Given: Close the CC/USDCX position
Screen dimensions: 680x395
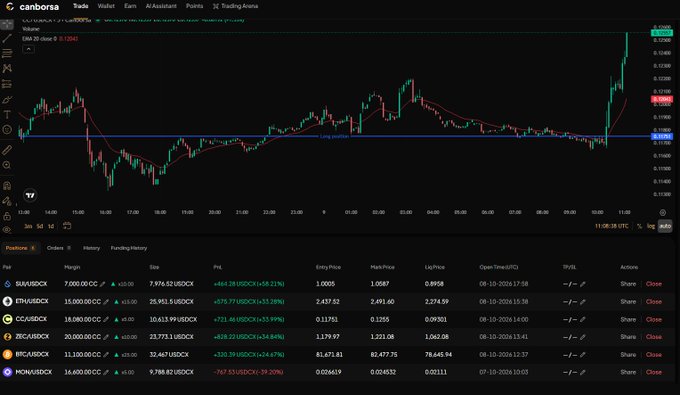Looking at the screenshot, I should pyautogui.click(x=654, y=320).
